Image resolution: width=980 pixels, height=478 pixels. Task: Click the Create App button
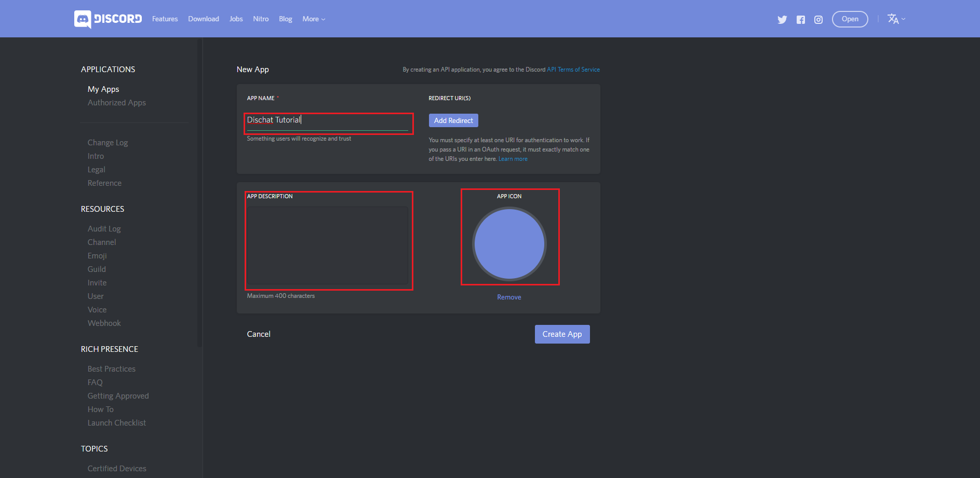(x=562, y=334)
